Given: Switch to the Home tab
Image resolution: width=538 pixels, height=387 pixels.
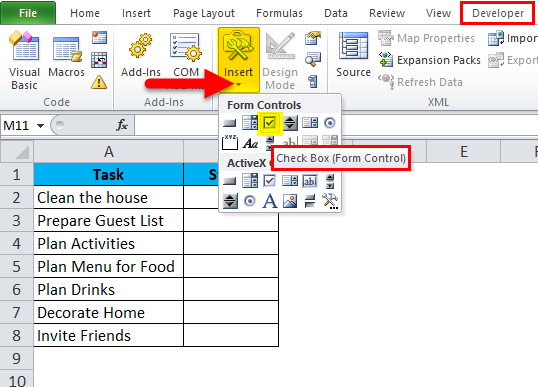Looking at the screenshot, I should pyautogui.click(x=85, y=13).
